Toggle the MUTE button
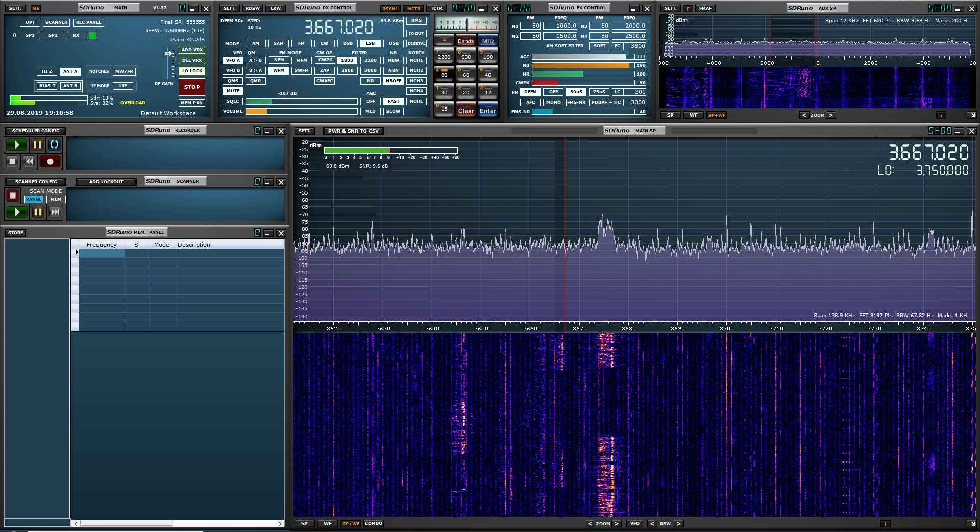Screen dimensions: 980x532 233,91
